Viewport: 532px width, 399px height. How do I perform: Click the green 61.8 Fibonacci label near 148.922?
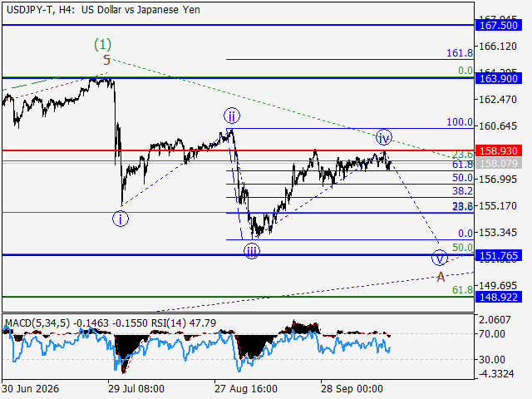pyautogui.click(x=462, y=290)
